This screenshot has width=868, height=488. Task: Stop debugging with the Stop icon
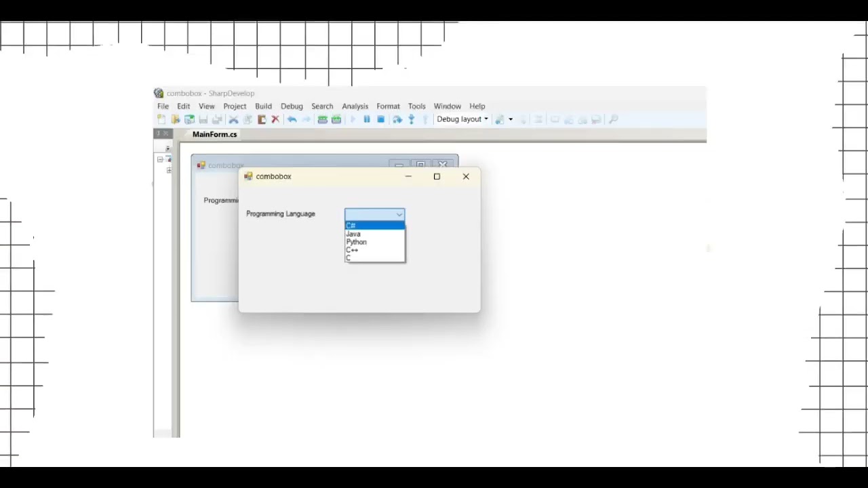380,119
